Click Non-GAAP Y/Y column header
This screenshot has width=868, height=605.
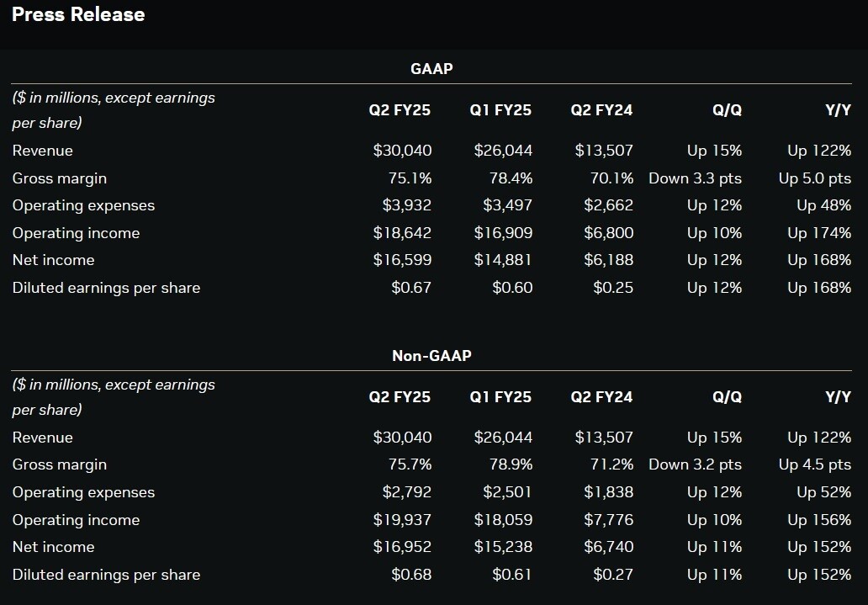point(838,397)
